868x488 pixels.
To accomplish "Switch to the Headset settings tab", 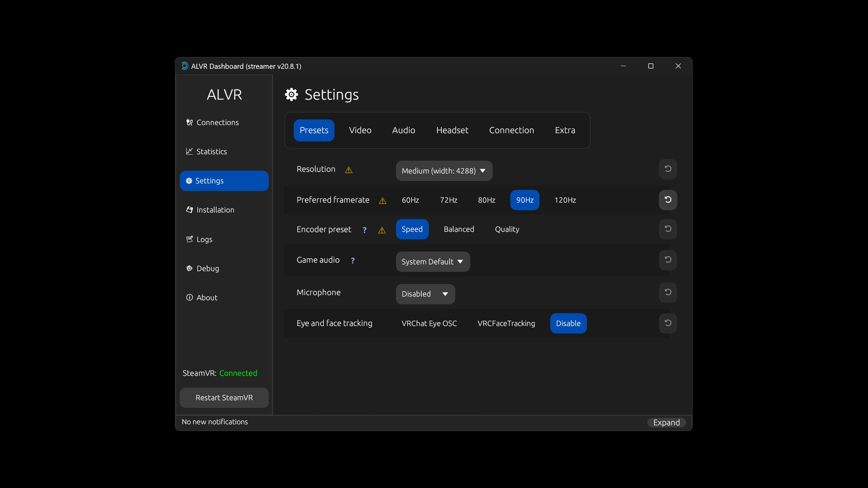I will [x=452, y=130].
